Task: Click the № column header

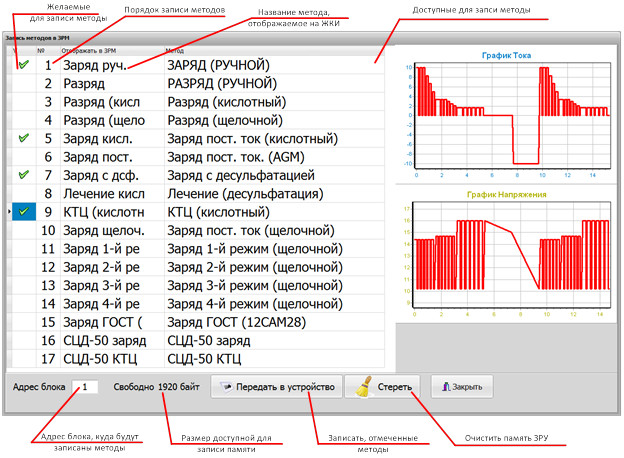Action: point(41,48)
